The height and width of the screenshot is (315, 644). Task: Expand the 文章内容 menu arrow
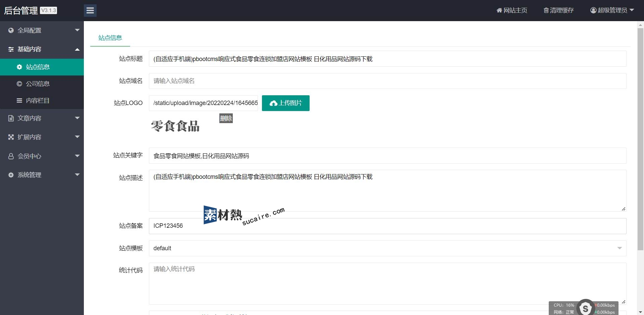pyautogui.click(x=77, y=118)
